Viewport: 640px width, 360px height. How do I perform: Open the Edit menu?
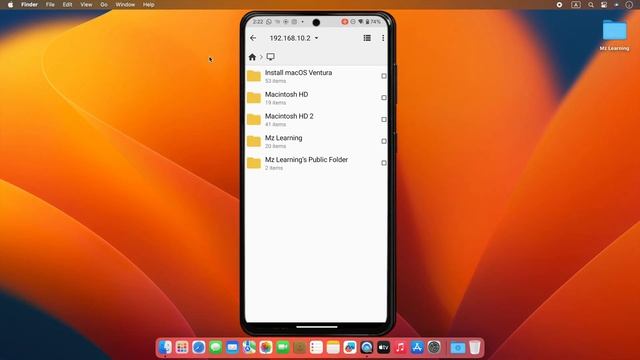click(67, 4)
